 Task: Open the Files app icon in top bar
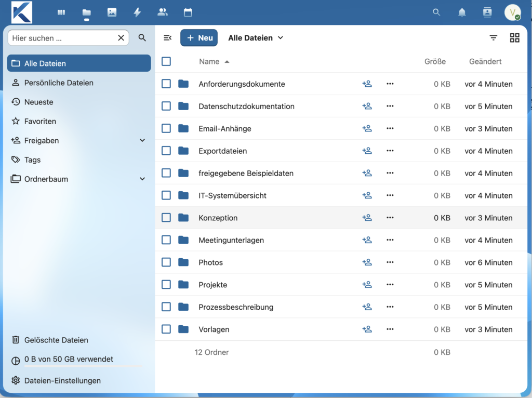pos(87,13)
